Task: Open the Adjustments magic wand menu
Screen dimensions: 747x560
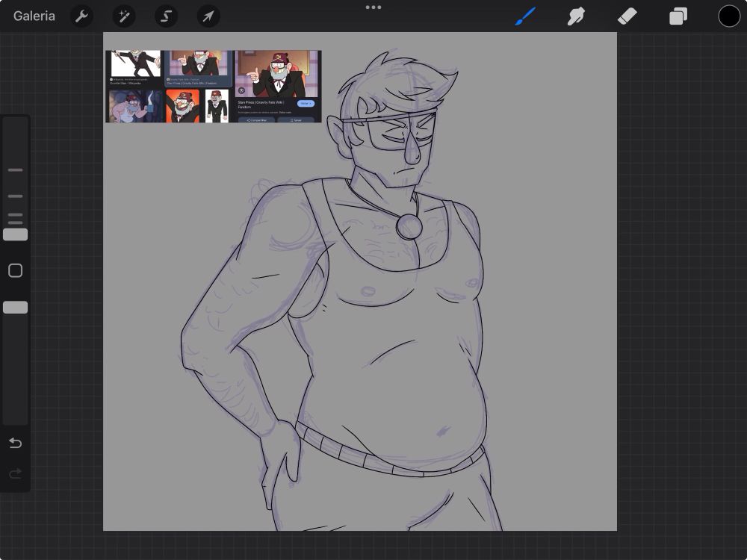Action: click(x=124, y=16)
